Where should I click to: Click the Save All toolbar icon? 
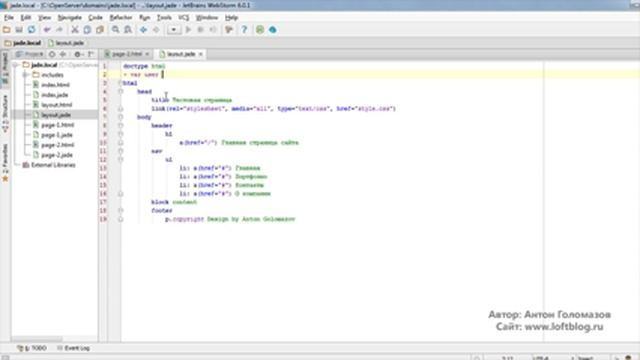19,30
